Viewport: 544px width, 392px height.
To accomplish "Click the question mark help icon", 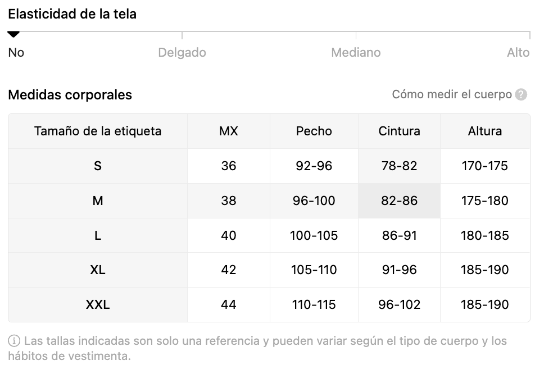I will coord(522,94).
